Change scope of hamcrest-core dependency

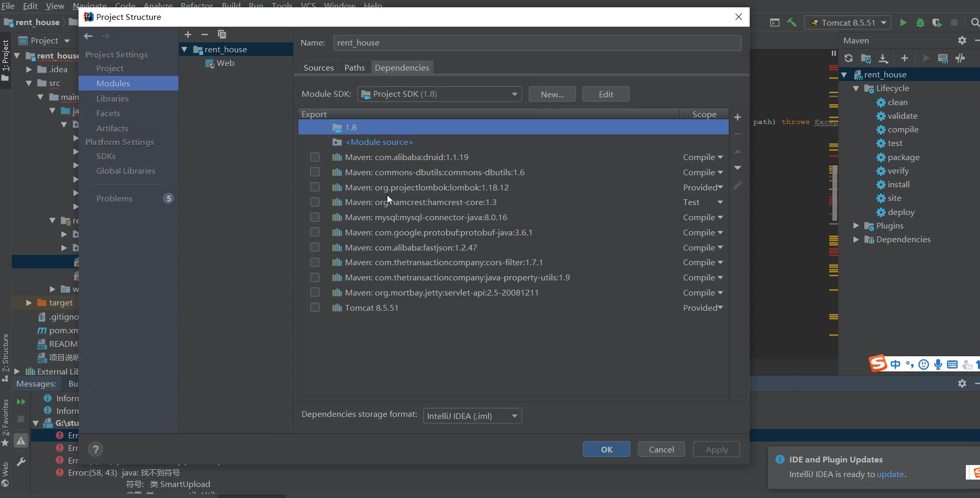(703, 202)
